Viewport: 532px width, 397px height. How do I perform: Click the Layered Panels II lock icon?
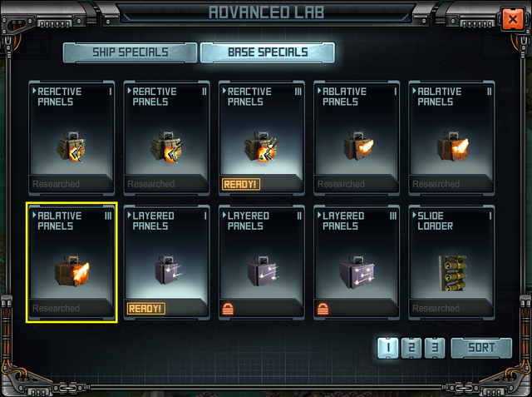228,309
